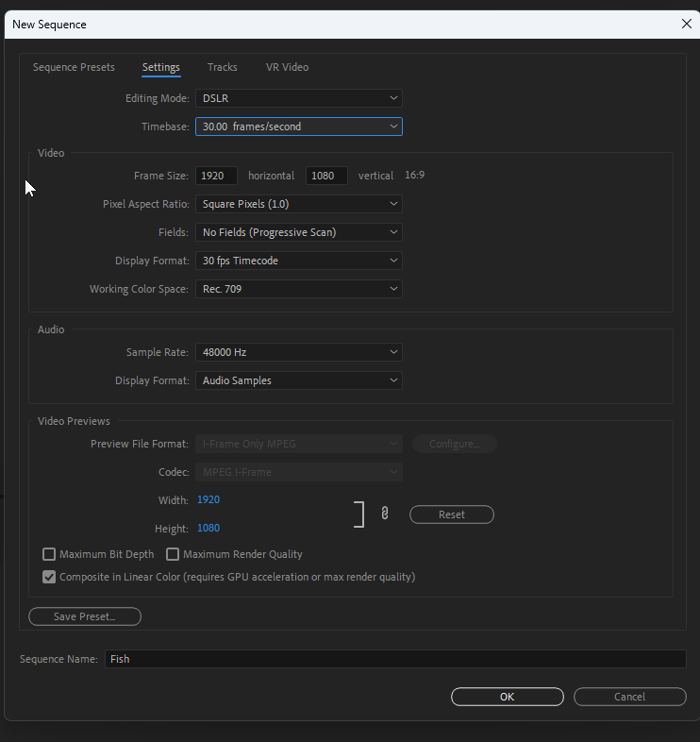Open the VR Video tab

coord(287,67)
